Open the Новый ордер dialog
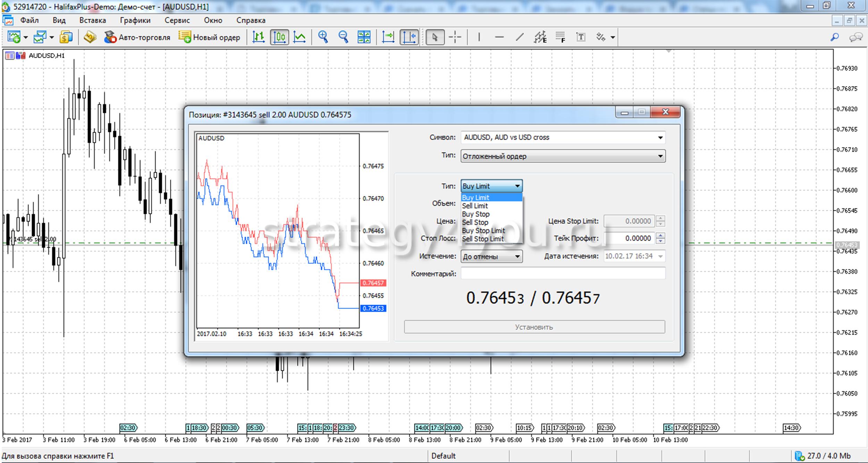Image resolution: width=868 pixels, height=463 pixels. click(209, 37)
